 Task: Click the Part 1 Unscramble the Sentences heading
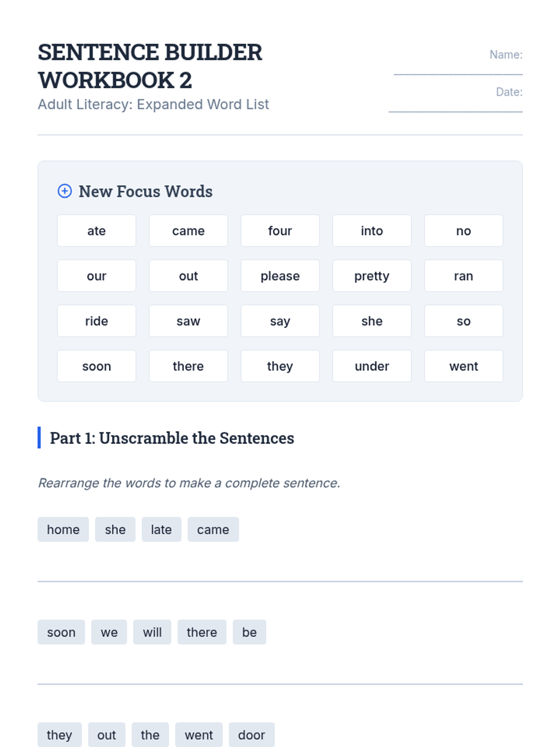(x=172, y=438)
